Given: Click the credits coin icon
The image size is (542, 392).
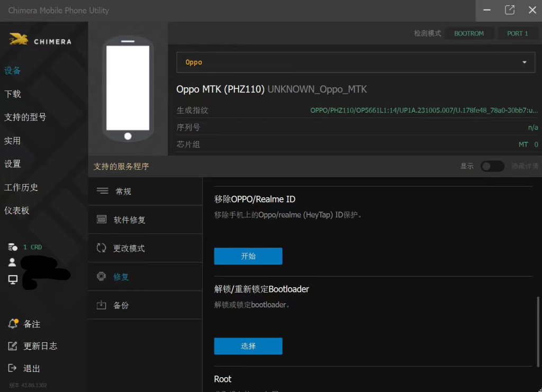Looking at the screenshot, I should click(13, 247).
